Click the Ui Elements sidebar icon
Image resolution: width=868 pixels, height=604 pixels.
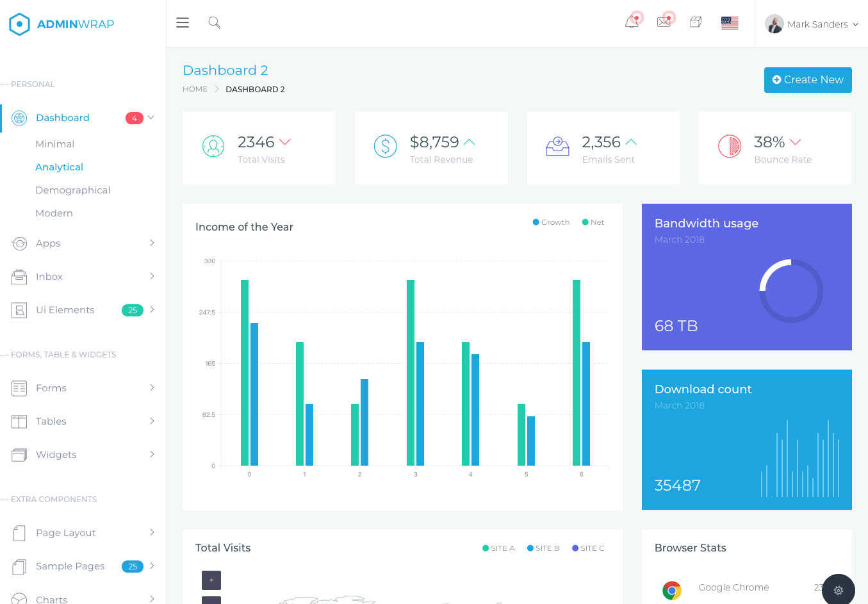(19, 310)
